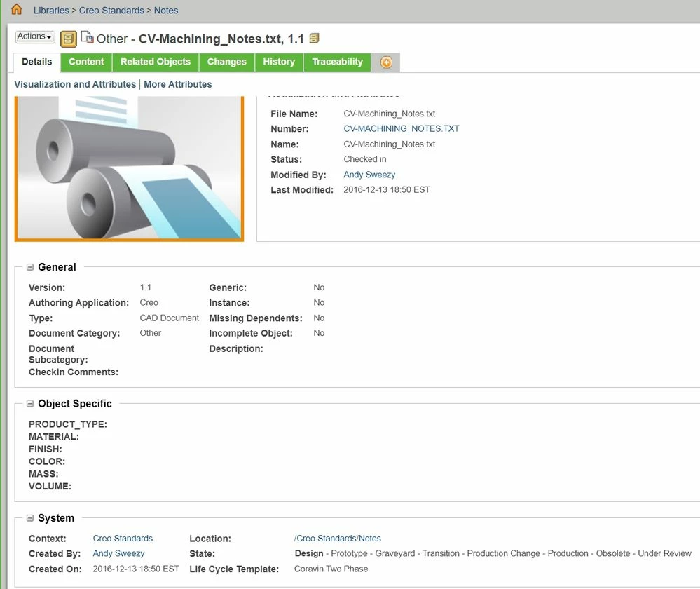
Task: Collapse the General section
Action: [29, 267]
